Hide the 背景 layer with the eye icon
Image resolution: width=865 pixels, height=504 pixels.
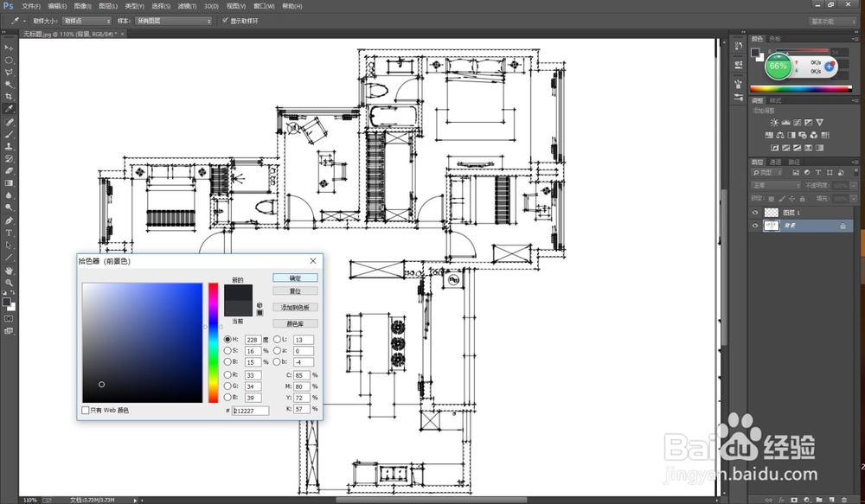[755, 226]
